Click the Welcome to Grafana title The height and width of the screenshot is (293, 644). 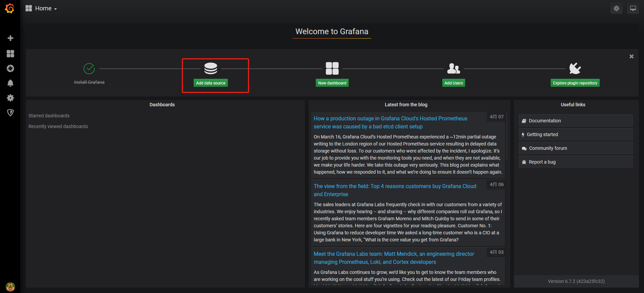click(332, 32)
